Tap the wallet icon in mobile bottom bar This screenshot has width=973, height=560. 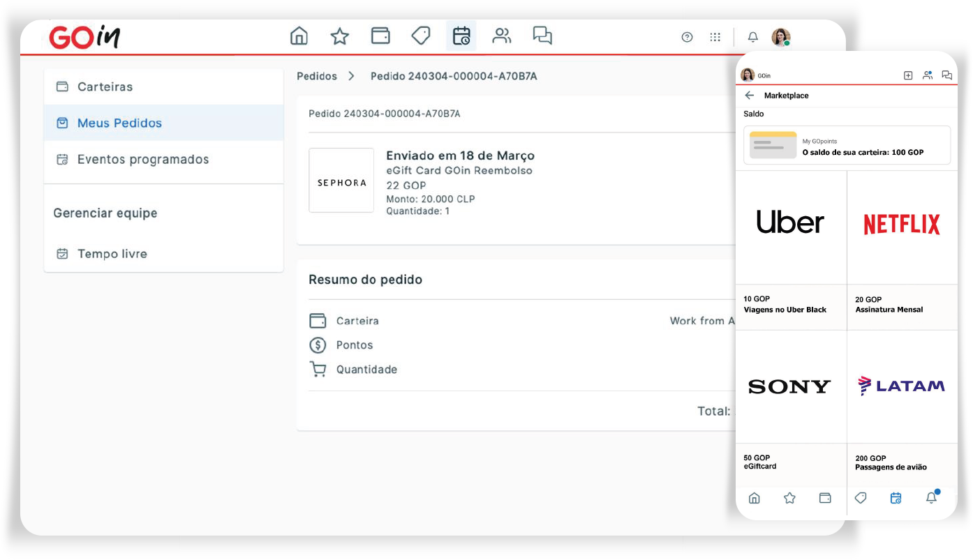tap(825, 498)
